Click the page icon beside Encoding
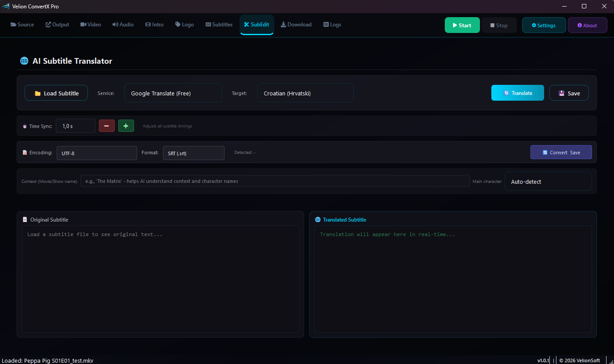The height and width of the screenshot is (364, 614). [x=25, y=153]
